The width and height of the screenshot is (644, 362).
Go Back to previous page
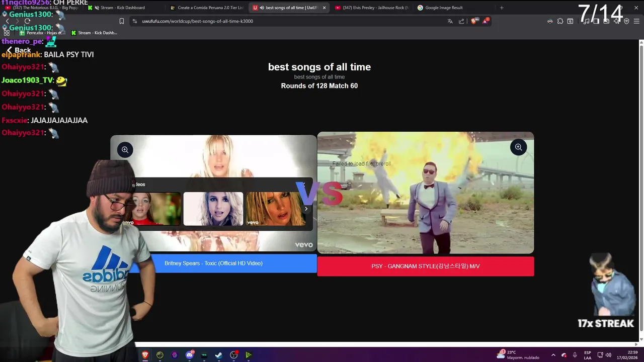[19, 50]
